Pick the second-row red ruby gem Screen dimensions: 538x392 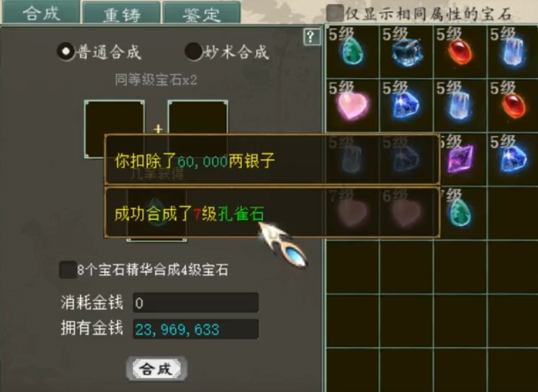coord(514,105)
